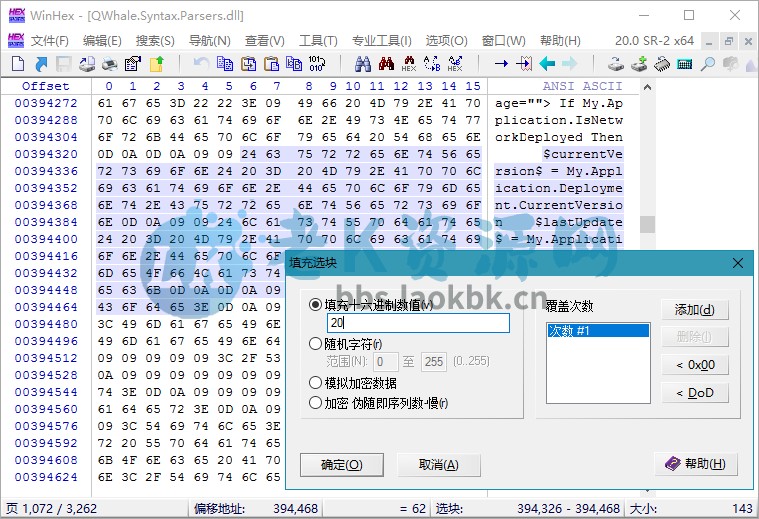This screenshot has width=759, height=519.
Task: Click the greyed Save floppy icon
Action: (64, 63)
